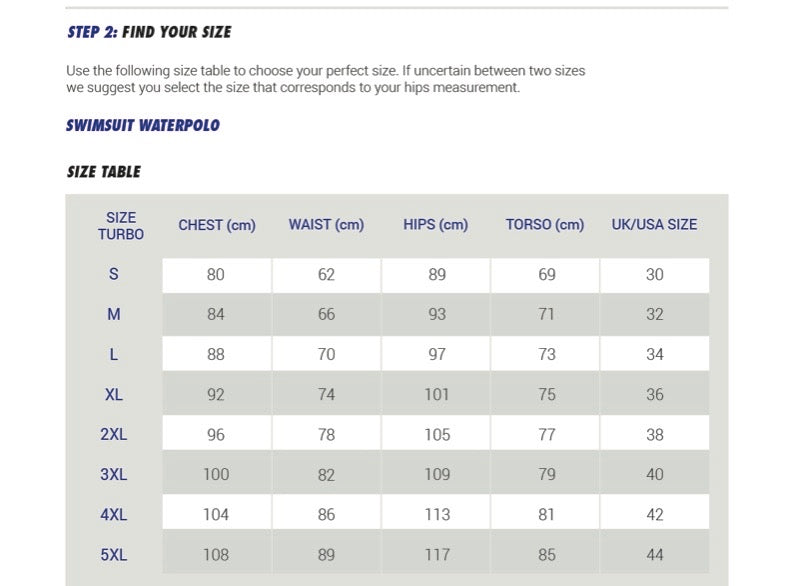The image size is (793, 586).
Task: Select the CHEST (cm) column header
Action: click(x=217, y=225)
